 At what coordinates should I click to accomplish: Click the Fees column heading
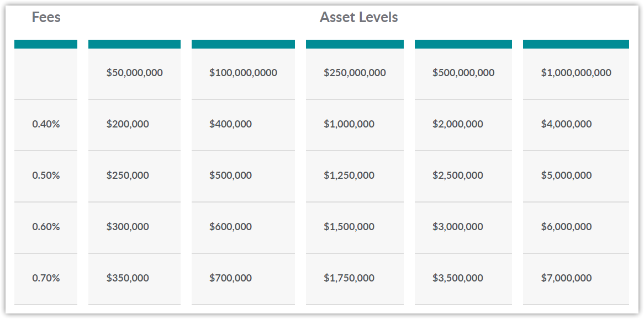pyautogui.click(x=46, y=18)
